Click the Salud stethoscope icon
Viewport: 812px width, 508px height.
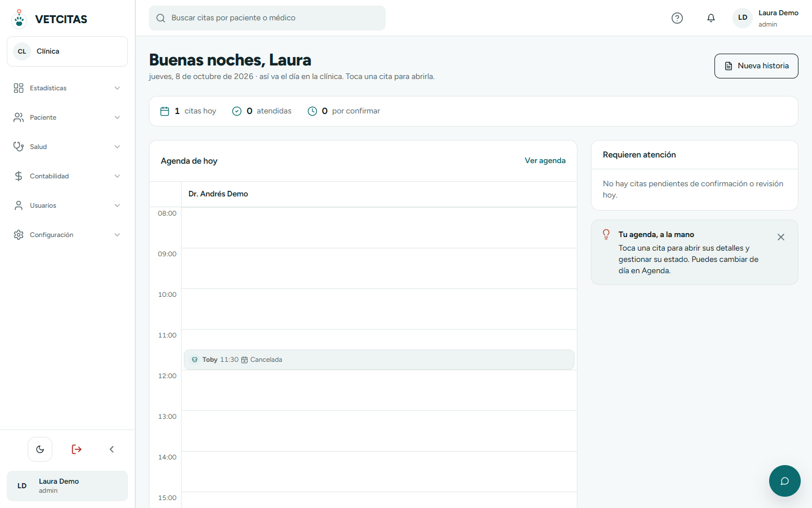click(19, 147)
